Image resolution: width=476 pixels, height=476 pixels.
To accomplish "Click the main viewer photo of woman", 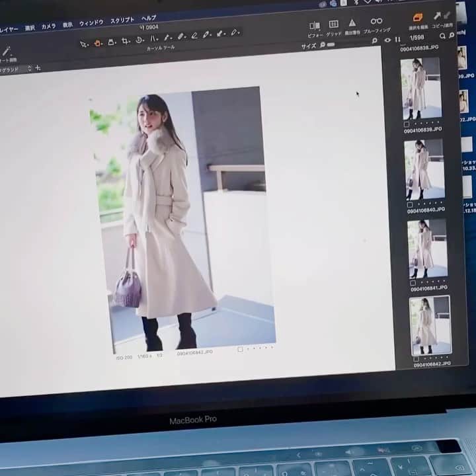I will pyautogui.click(x=183, y=221).
